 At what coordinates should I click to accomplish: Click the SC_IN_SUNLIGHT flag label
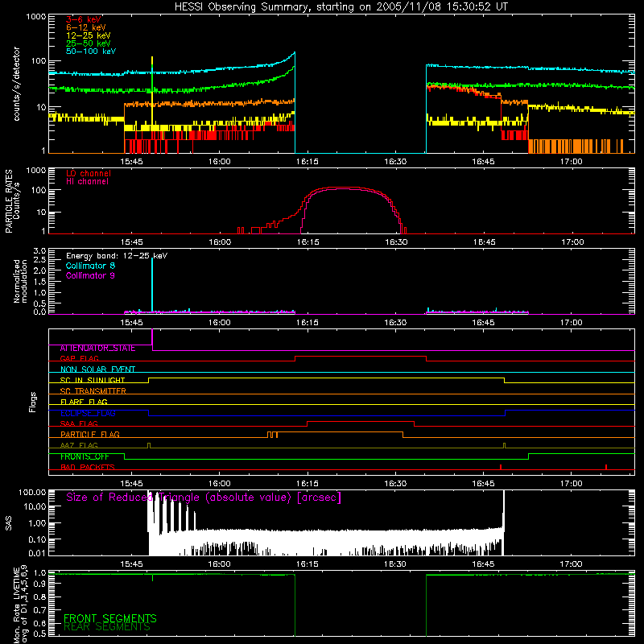click(x=93, y=380)
